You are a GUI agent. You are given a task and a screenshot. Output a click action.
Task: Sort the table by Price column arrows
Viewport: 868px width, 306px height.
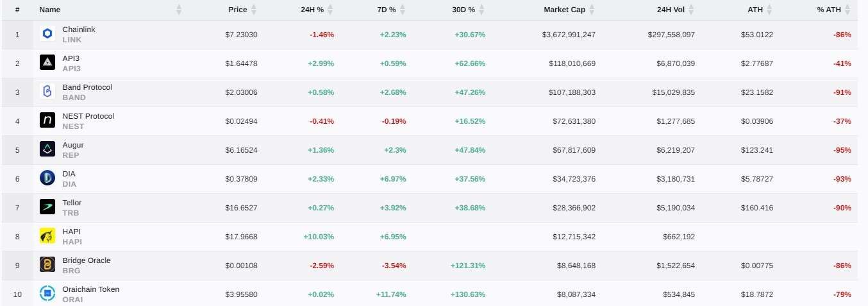click(254, 10)
